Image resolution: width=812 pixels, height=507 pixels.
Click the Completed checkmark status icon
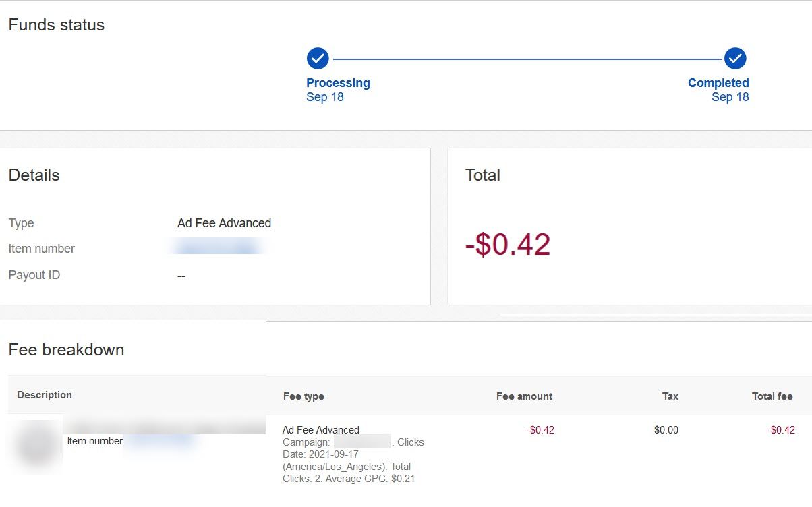tap(735, 59)
